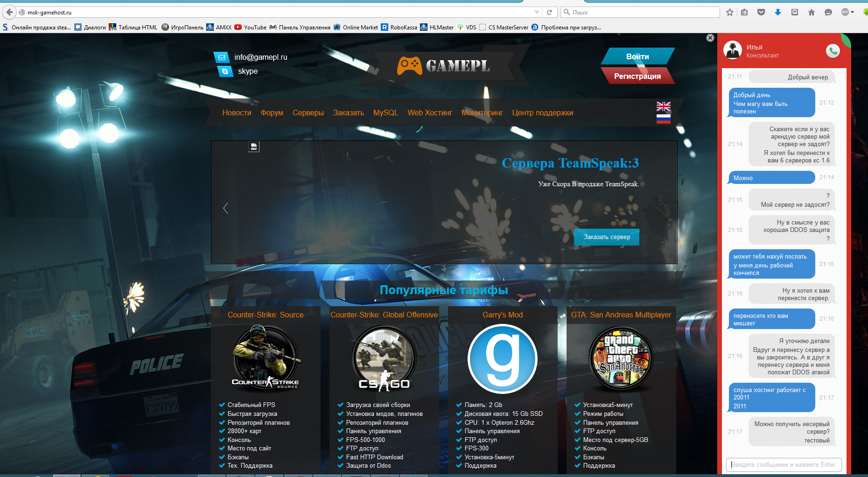The height and width of the screenshot is (477, 868).
Task: Click the blue mail envelope icon
Action: tap(222, 57)
